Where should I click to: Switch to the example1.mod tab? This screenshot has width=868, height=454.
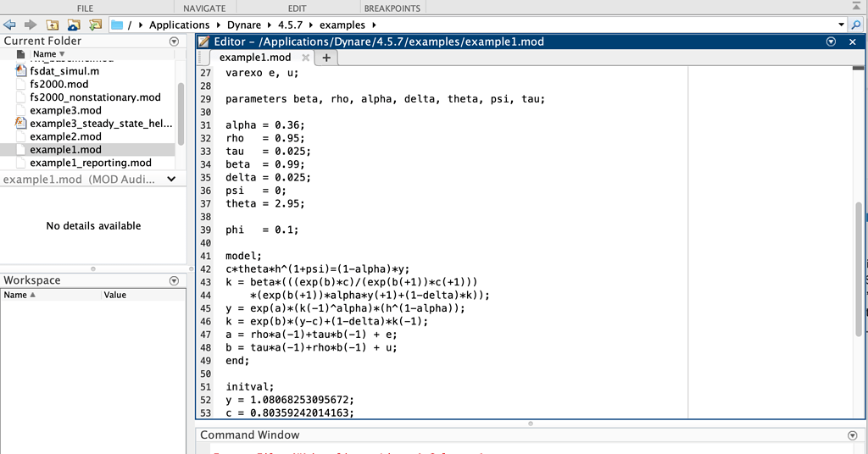point(254,58)
